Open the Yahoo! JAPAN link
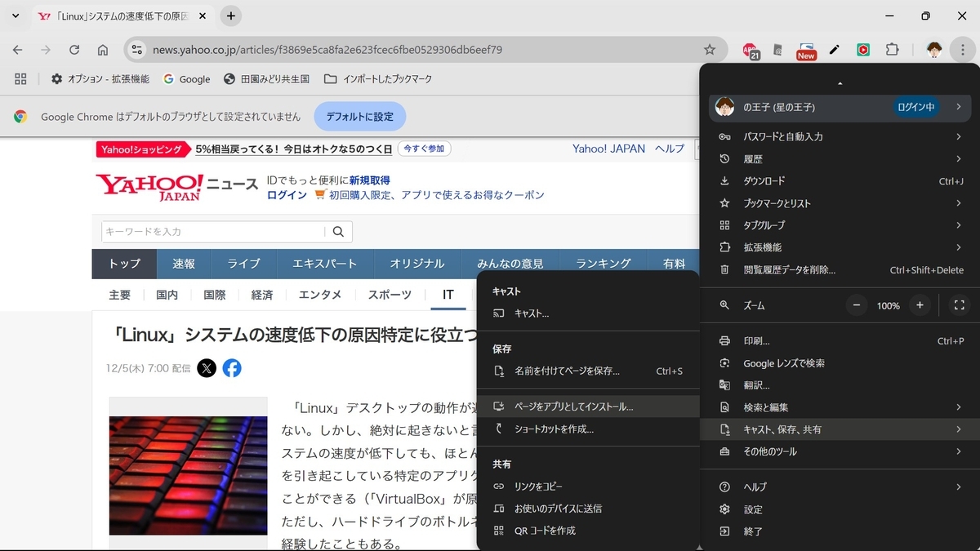Screen dimensions: 980x551 tap(608, 149)
